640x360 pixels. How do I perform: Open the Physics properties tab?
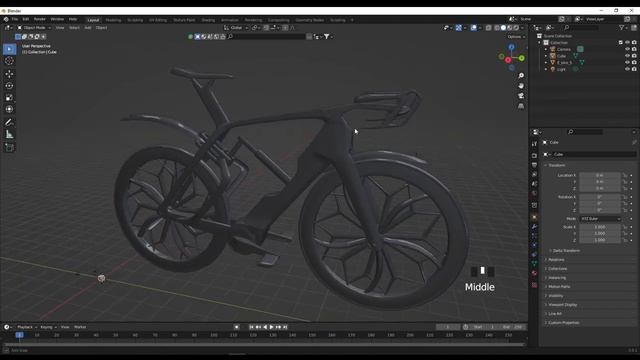tap(534, 245)
